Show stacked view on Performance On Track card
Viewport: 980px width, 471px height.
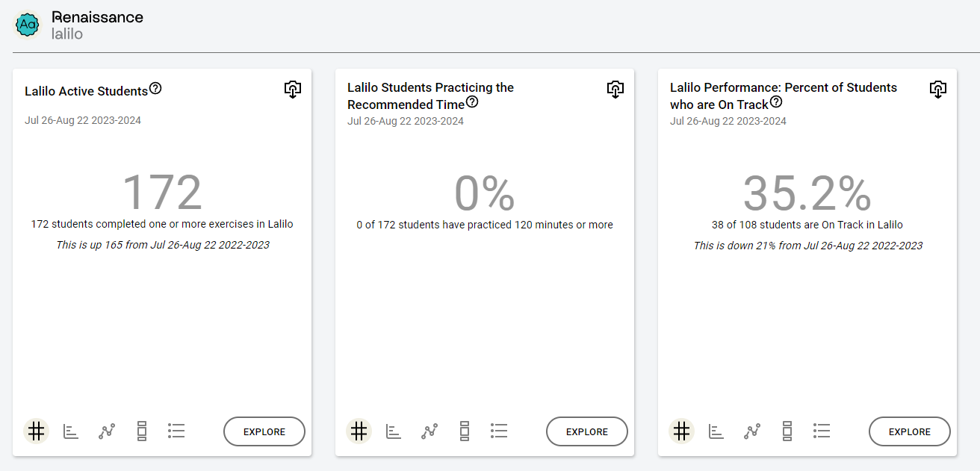(x=787, y=431)
